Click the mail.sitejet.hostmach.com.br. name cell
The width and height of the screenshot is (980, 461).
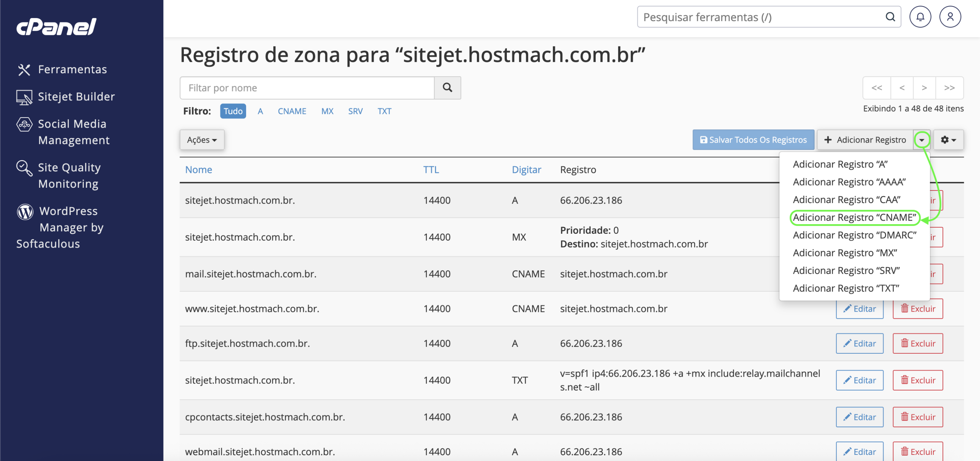pyautogui.click(x=251, y=274)
